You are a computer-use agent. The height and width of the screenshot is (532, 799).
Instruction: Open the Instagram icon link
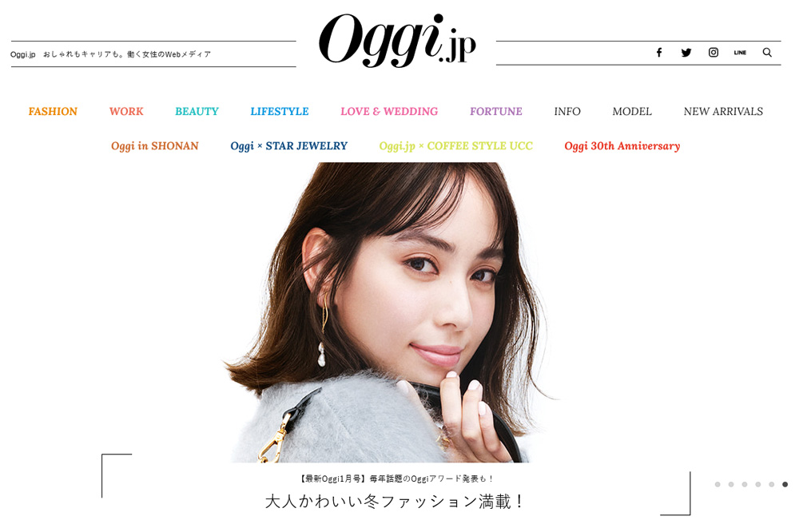[x=714, y=53]
